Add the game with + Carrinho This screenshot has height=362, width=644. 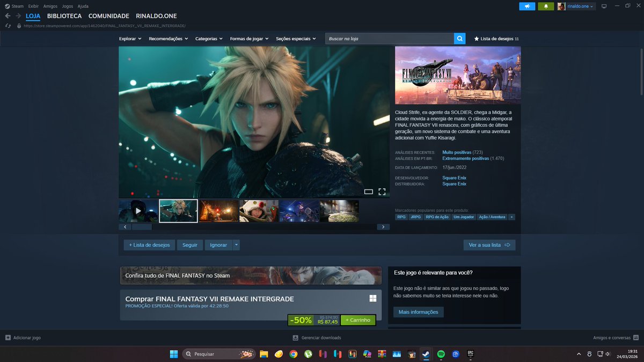pyautogui.click(x=358, y=320)
